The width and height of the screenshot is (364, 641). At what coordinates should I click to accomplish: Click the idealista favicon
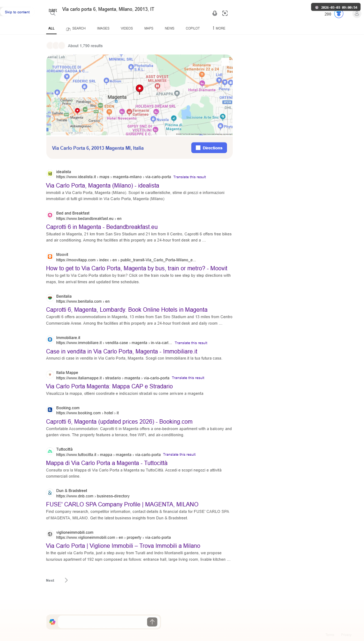click(x=50, y=173)
